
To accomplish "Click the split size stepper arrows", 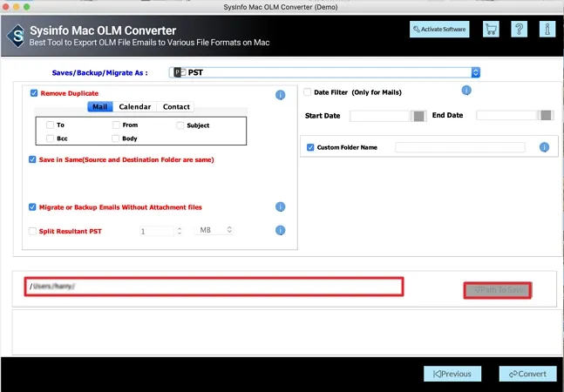I will [179, 231].
